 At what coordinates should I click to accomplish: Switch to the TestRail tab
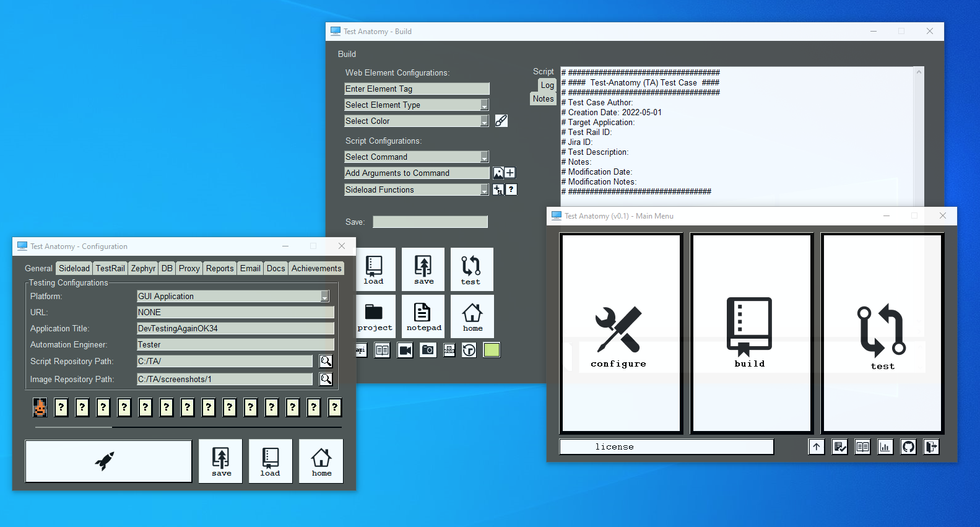110,268
